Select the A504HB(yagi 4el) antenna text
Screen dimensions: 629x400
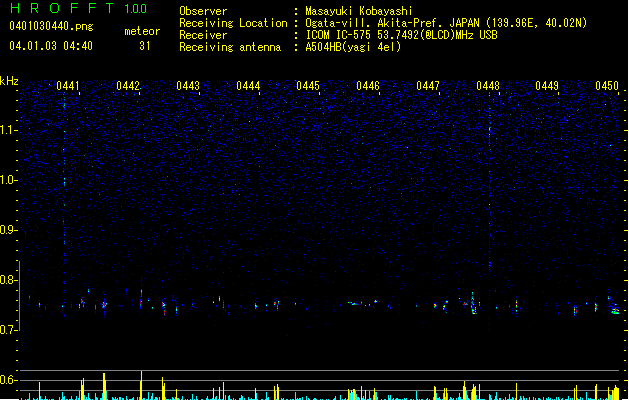coord(353,47)
